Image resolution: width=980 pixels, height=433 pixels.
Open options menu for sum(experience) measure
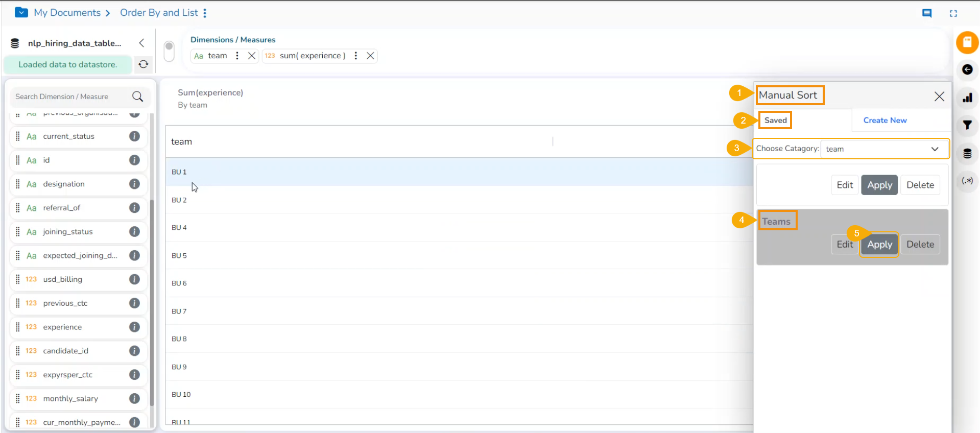[x=355, y=56]
